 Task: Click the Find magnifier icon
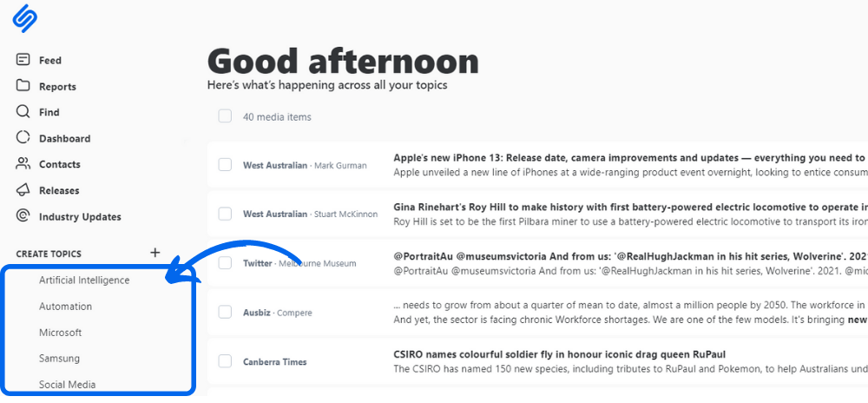point(23,112)
